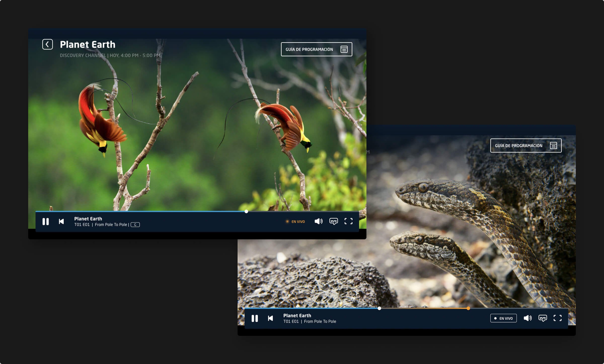Open Guía de Programación on the bottom player
Screen dimensions: 604x364
tap(526, 145)
